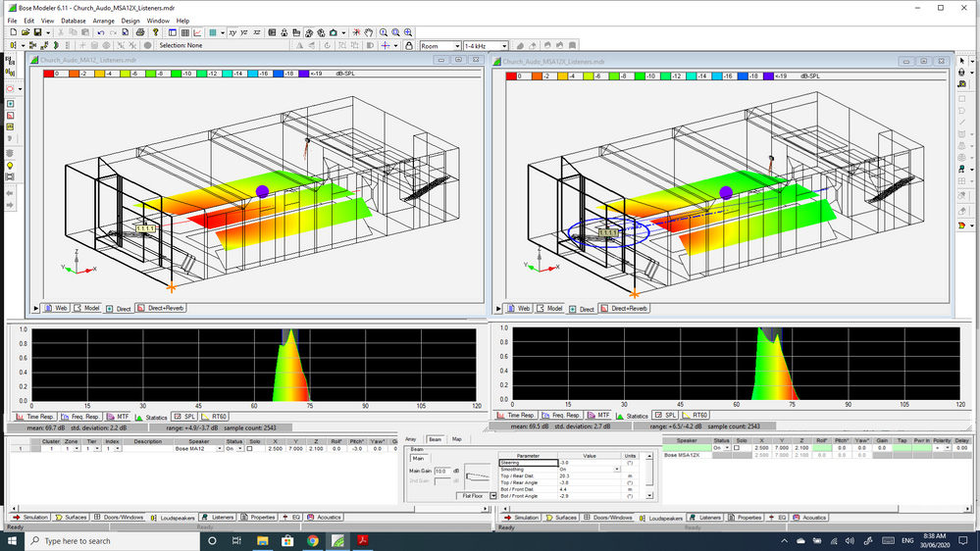Open the Design menu
The width and height of the screenshot is (980, 551).
pos(130,21)
